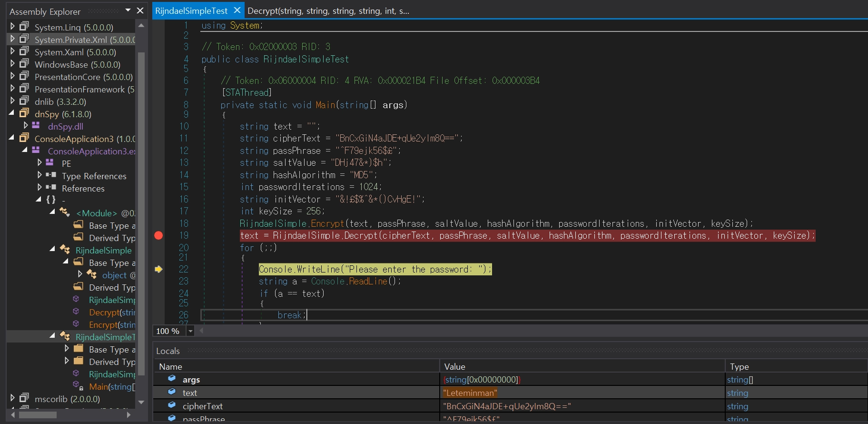Screen dimensions: 868x424
Task: Expand the PE node
Action: [40, 162]
